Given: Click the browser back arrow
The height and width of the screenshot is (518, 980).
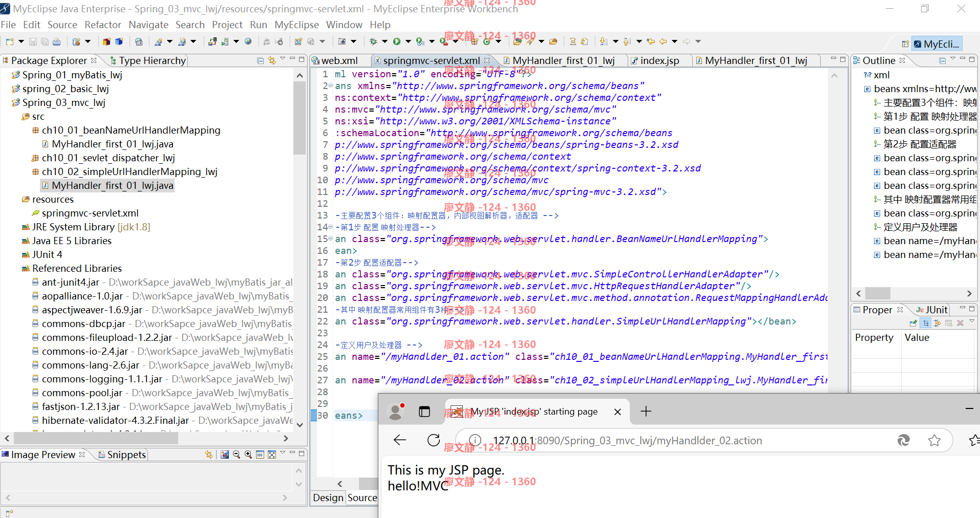Looking at the screenshot, I should coord(400,440).
